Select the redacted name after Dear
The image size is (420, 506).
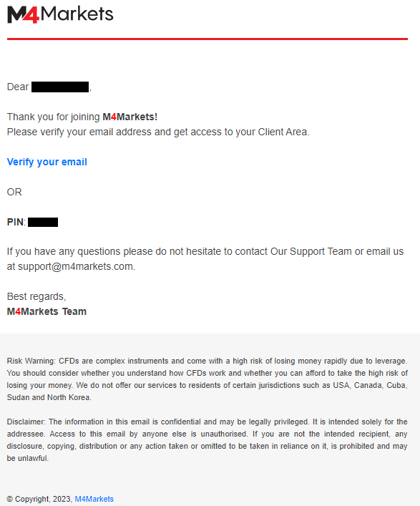[60, 87]
